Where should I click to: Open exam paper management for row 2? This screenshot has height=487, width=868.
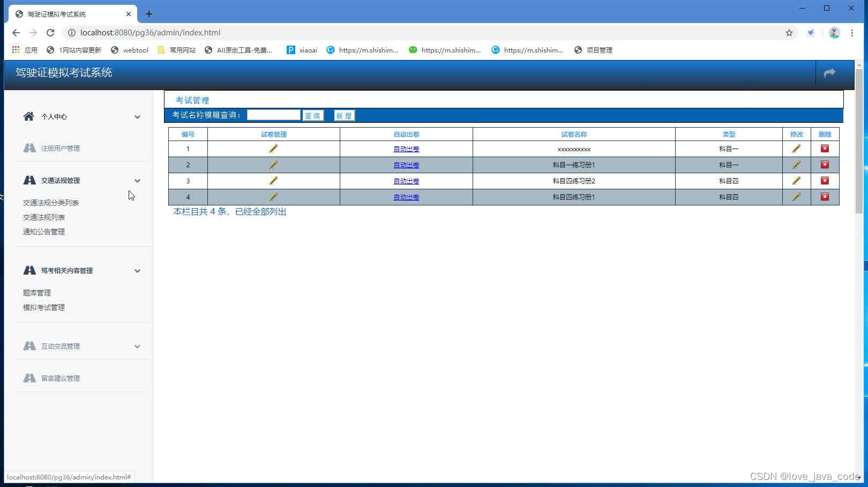(273, 165)
